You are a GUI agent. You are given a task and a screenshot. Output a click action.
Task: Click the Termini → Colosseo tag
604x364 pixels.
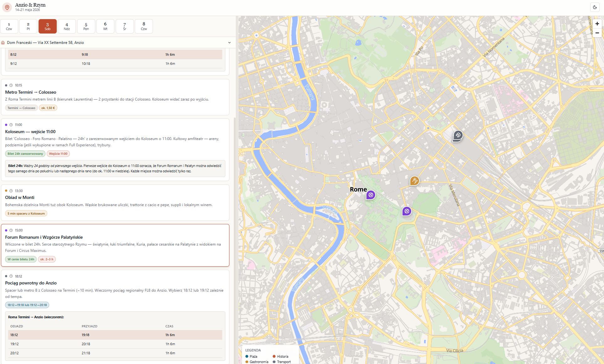click(x=21, y=108)
